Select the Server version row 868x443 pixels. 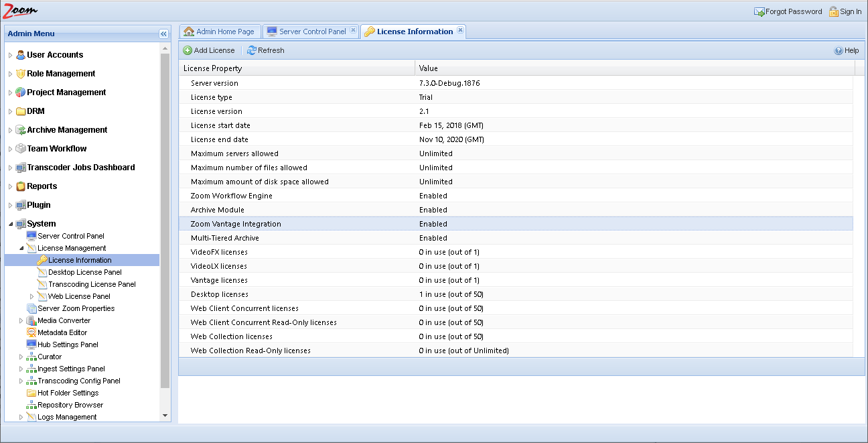[516, 83]
